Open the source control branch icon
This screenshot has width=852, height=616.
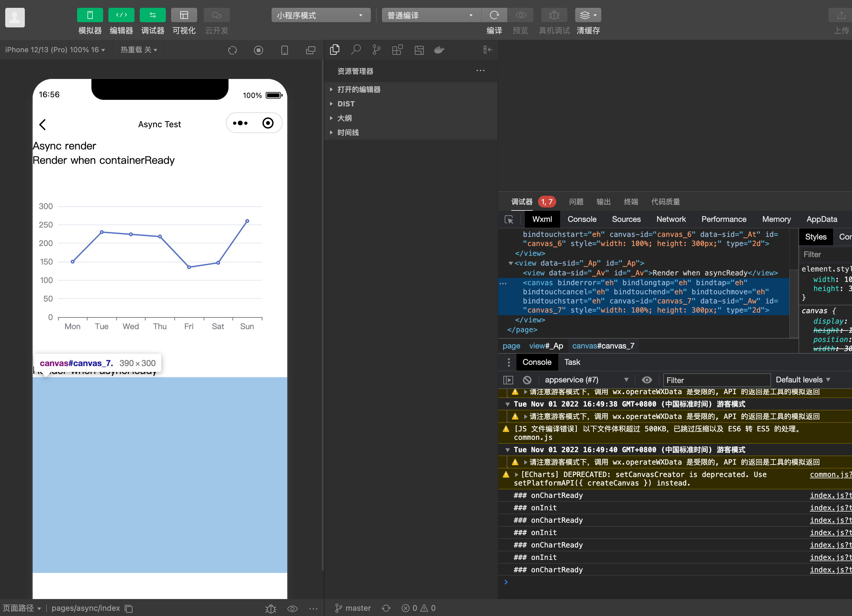[376, 50]
